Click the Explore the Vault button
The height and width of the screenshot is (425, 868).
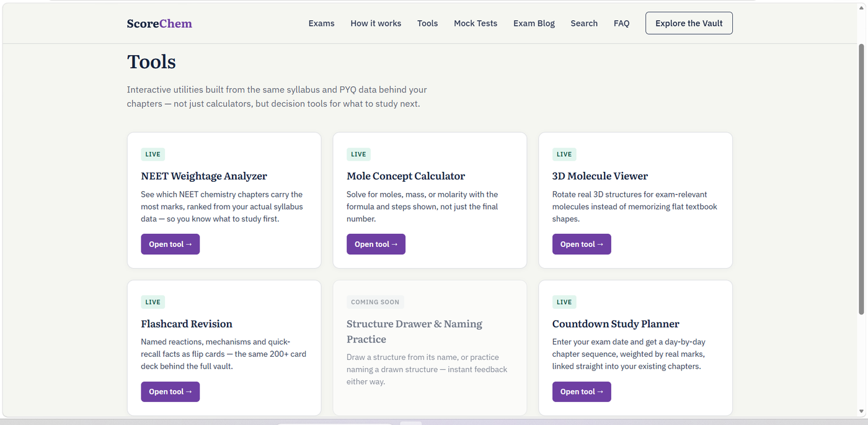pos(689,24)
